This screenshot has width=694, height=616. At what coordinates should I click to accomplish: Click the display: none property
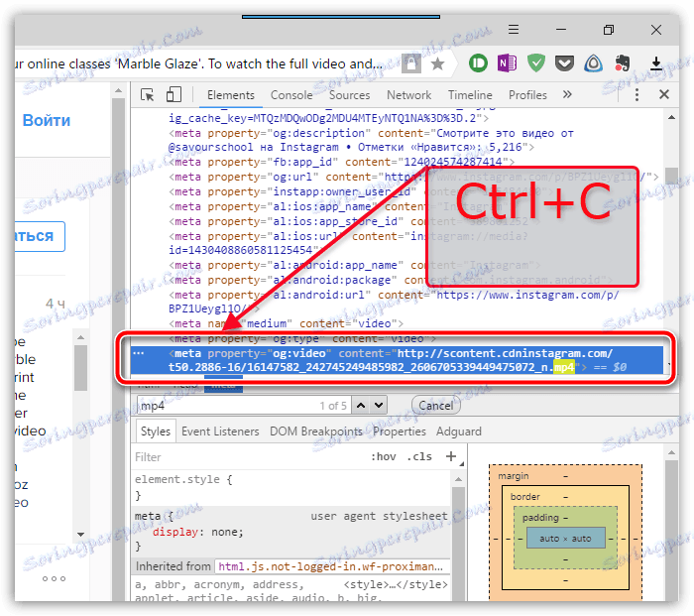coord(198,532)
